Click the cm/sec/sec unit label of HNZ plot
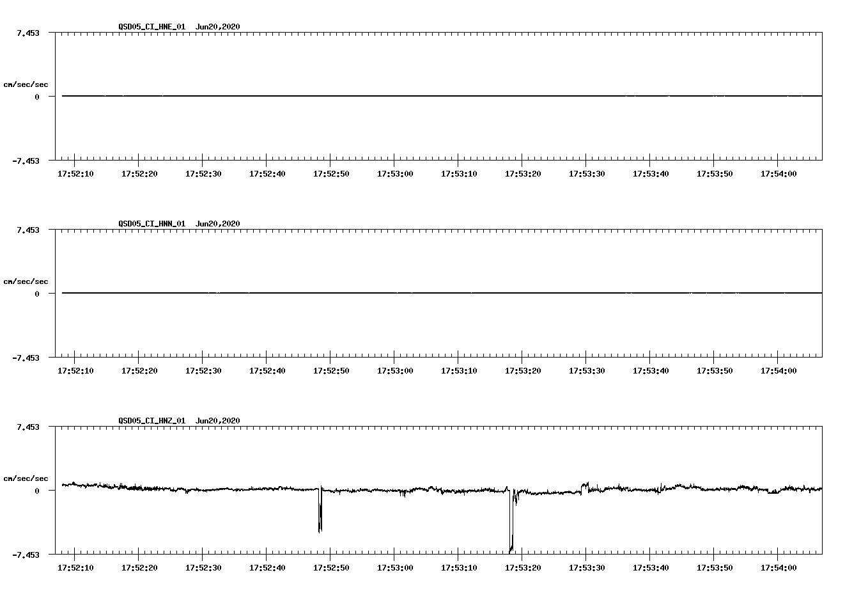Screen dimensions: 868x591 26,478
